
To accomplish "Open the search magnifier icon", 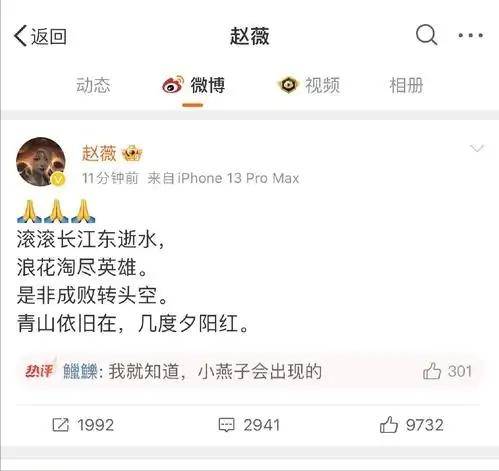I will [x=426, y=35].
